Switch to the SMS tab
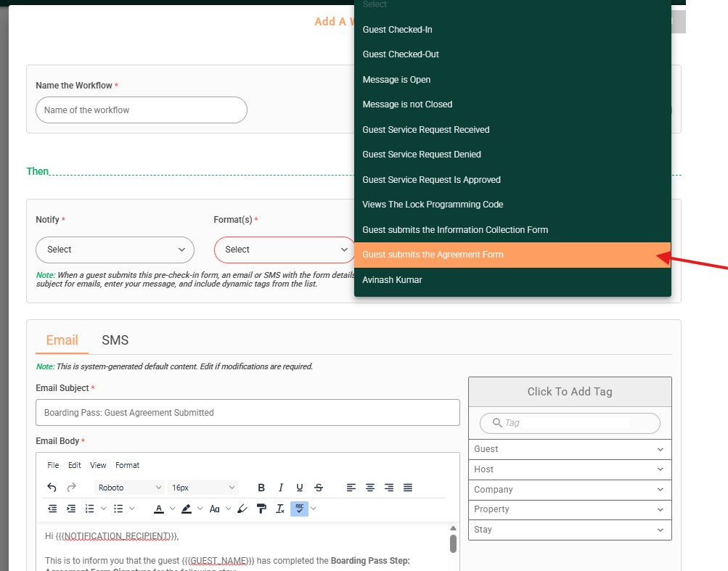Image resolution: width=728 pixels, height=571 pixels. pyautogui.click(x=115, y=340)
